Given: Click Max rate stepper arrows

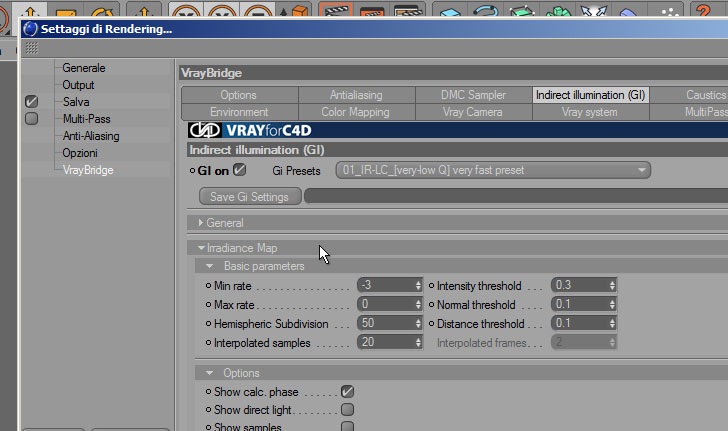Looking at the screenshot, I should 418,304.
